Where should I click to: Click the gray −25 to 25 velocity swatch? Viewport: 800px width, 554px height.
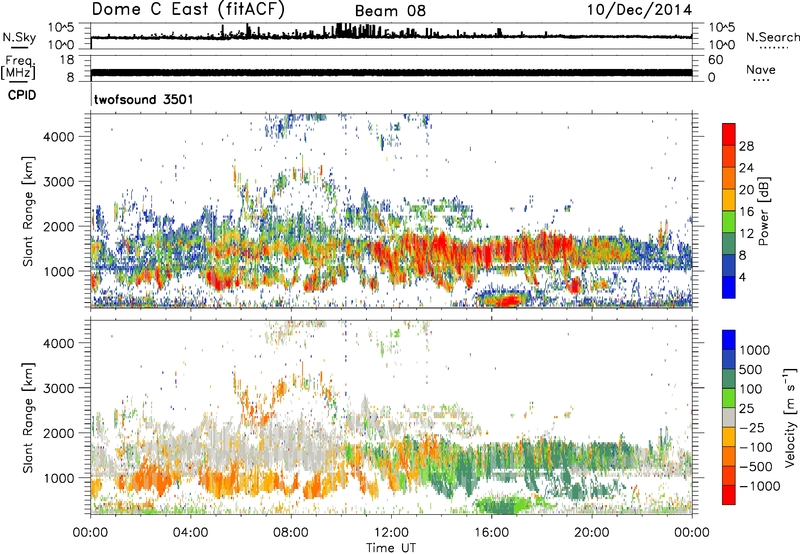pyautogui.click(x=729, y=418)
